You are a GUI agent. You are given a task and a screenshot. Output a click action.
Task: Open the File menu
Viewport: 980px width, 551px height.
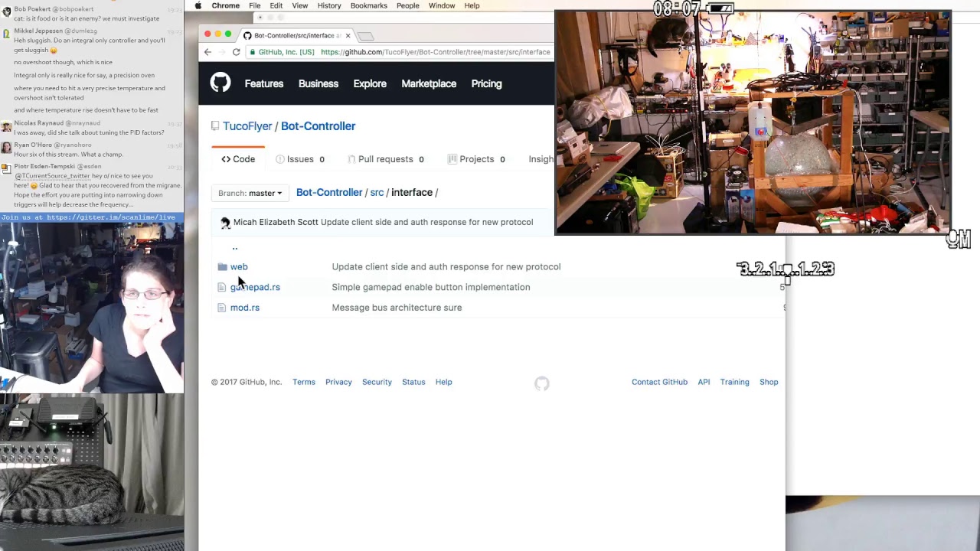(254, 5)
